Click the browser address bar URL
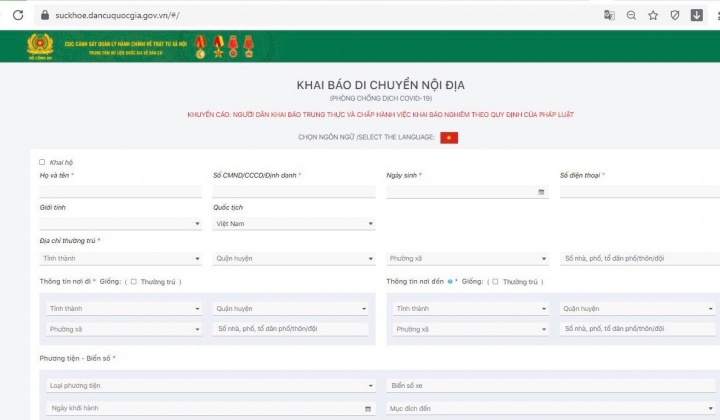The height and width of the screenshot is (420, 720). tap(117, 15)
